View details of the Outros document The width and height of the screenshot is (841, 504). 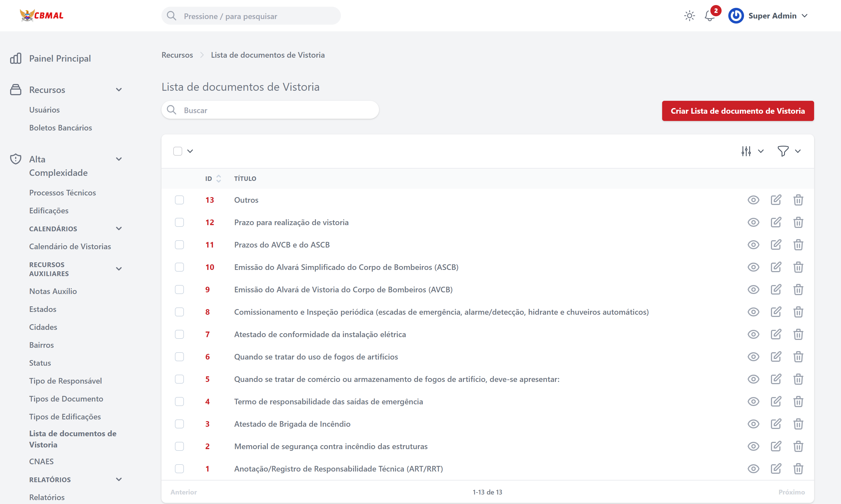click(x=753, y=200)
